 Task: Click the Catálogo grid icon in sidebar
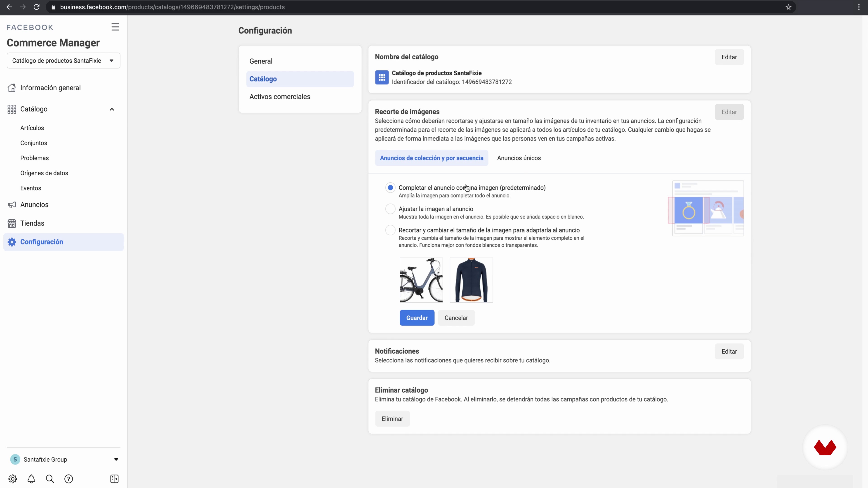tap(12, 109)
